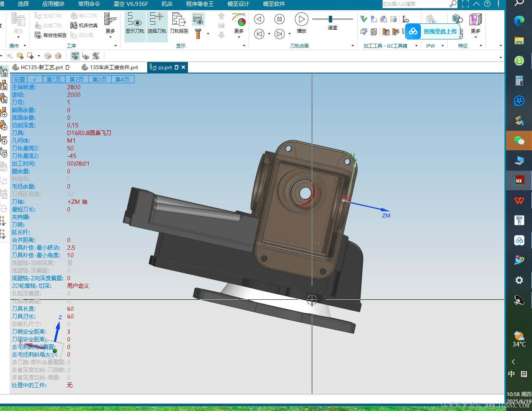The width and height of the screenshot is (532, 411).
Task: Open the 刀轨报告 tool path report
Action: pos(179,23)
